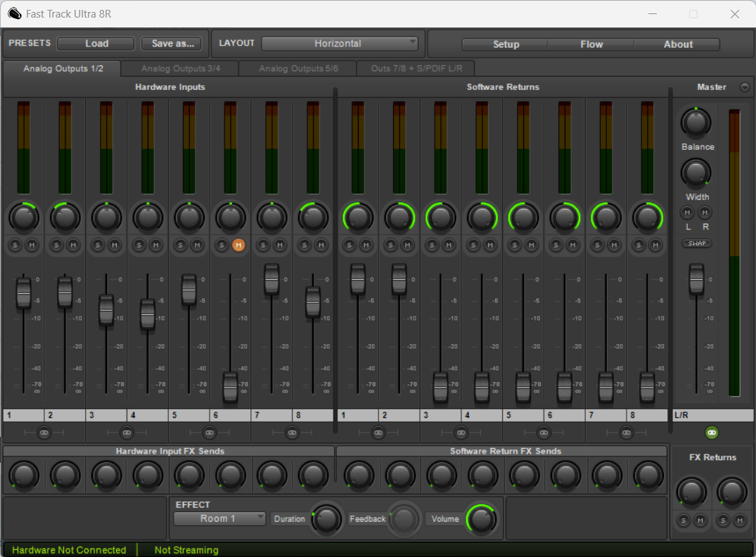Click the pan knob on hardware input 1
The width and height of the screenshot is (756, 557).
24,217
